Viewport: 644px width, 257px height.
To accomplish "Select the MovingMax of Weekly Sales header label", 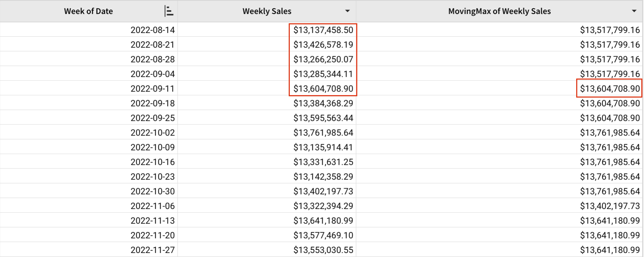I will pos(499,11).
